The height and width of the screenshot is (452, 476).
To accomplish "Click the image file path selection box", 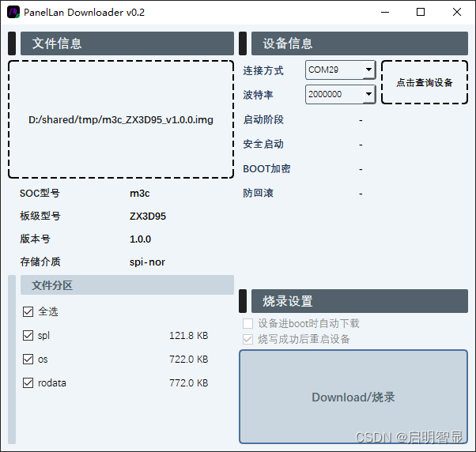I will [x=121, y=119].
